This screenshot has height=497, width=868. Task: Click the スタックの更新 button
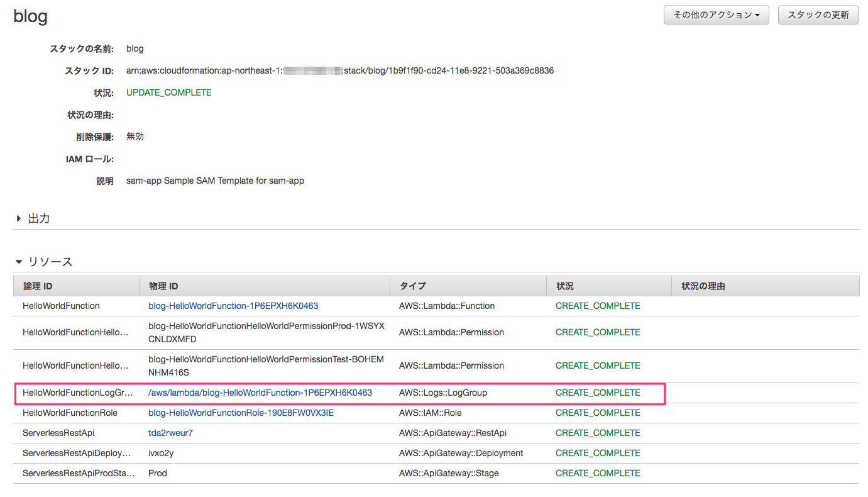(818, 14)
